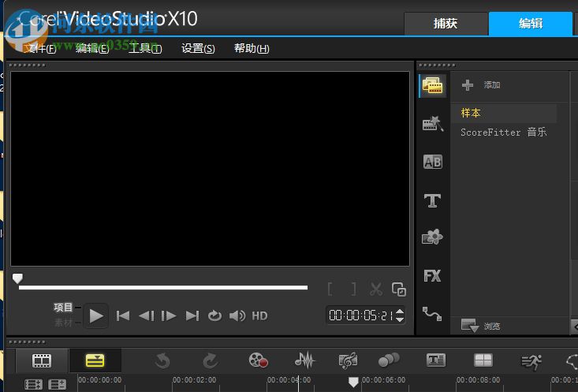Image resolution: width=578 pixels, height=392 pixels.
Task: Open the Time Remapping runner icon
Action: coord(531,362)
